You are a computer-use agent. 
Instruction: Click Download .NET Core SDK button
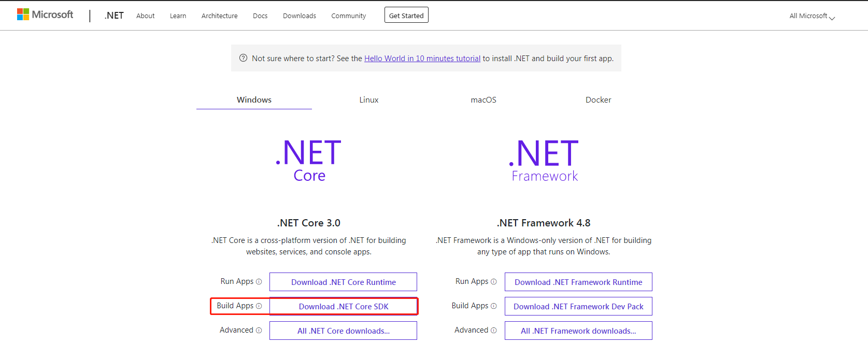click(x=343, y=306)
